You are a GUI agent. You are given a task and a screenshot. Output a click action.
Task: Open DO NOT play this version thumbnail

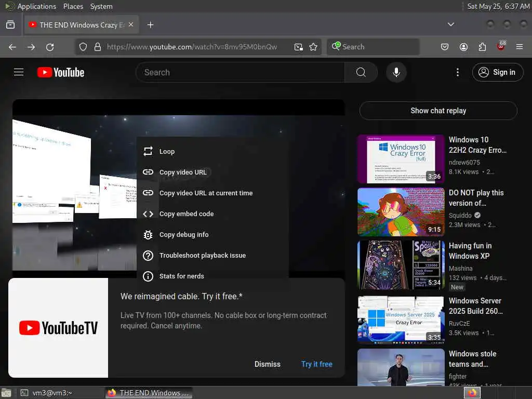coord(401,212)
